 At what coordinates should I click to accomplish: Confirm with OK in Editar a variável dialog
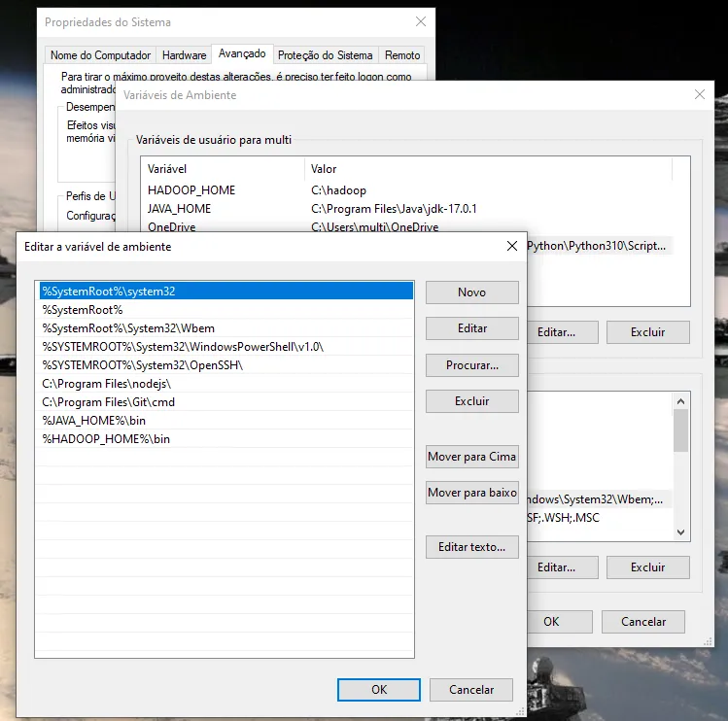pos(379,690)
